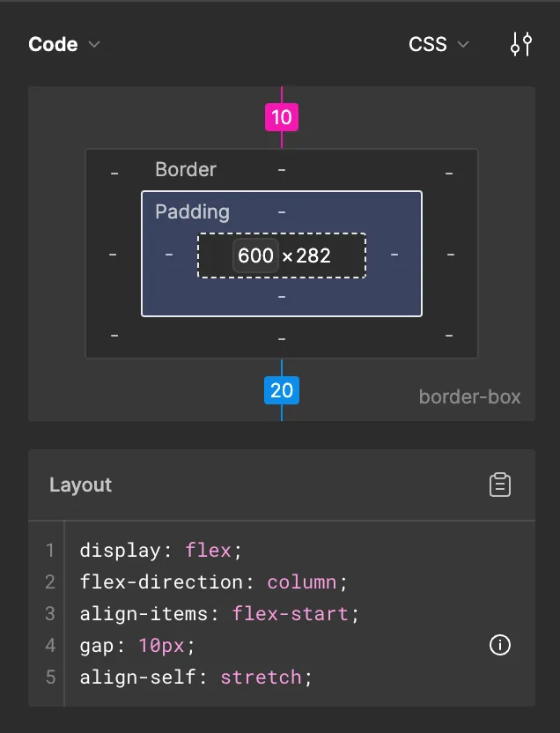Select the 600 width value
The width and height of the screenshot is (560, 733).
pos(255,255)
